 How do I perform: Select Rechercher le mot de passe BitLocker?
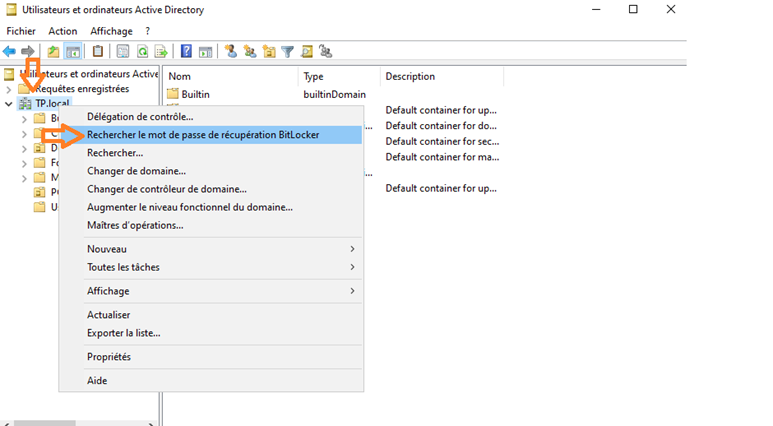(x=211, y=135)
